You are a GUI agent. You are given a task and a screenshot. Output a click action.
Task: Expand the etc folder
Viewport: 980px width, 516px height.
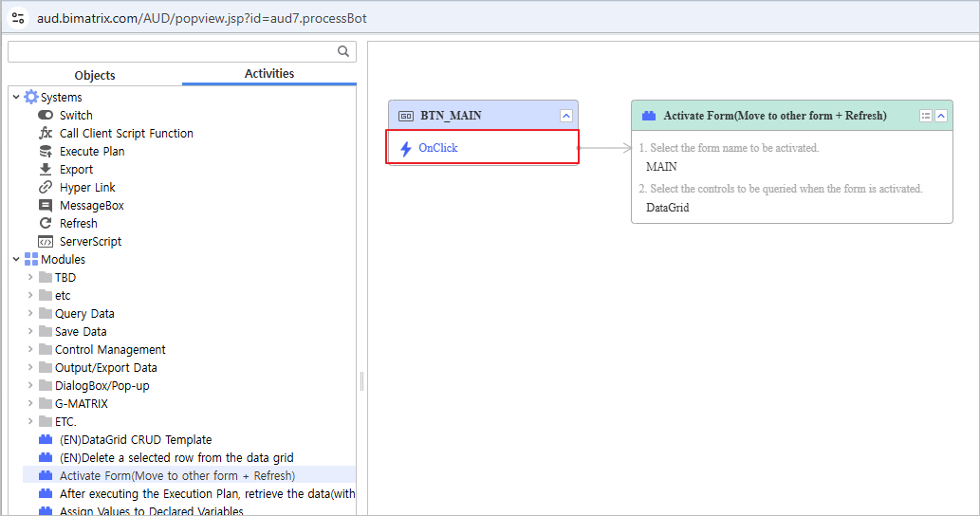(30, 295)
